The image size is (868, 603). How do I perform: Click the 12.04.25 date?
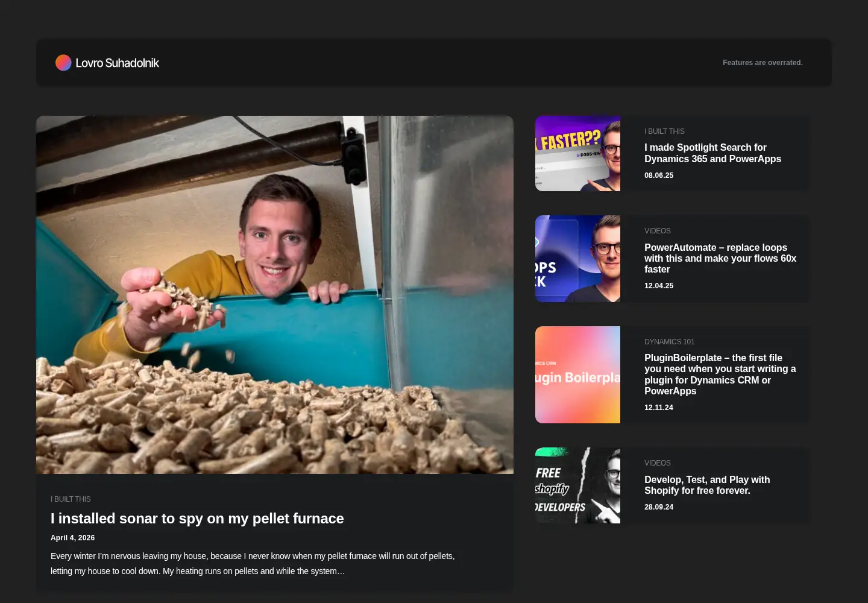659,286
